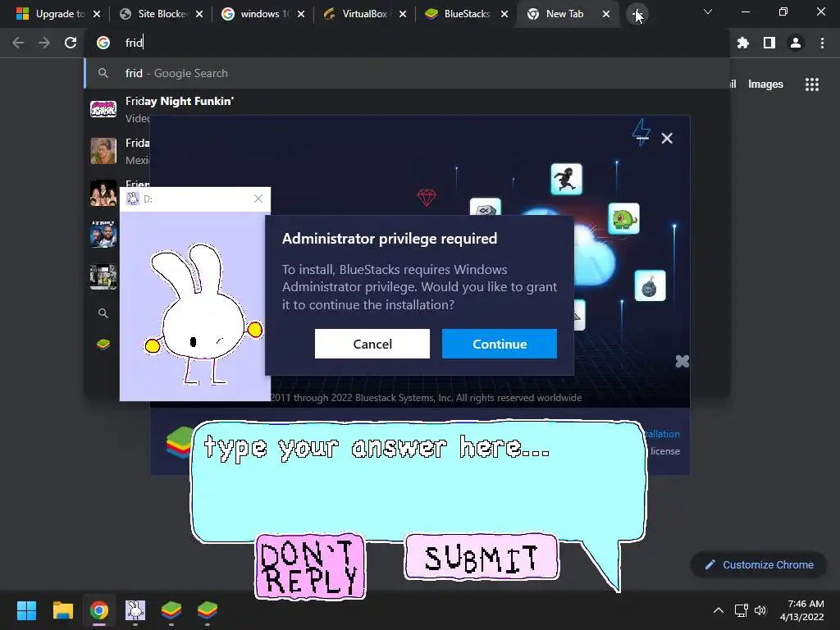Click the green dinosaur game icon
This screenshot has height=630, width=840.
624,218
